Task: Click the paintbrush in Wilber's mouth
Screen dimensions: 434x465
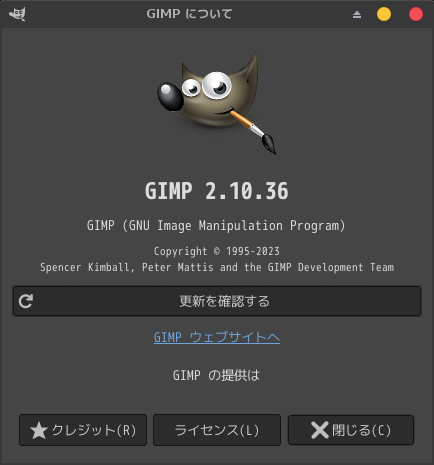Action: (254, 131)
